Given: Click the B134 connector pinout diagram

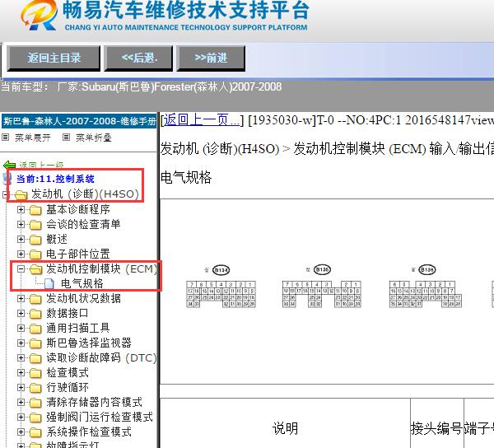Looking at the screenshot, I should (x=221, y=294).
